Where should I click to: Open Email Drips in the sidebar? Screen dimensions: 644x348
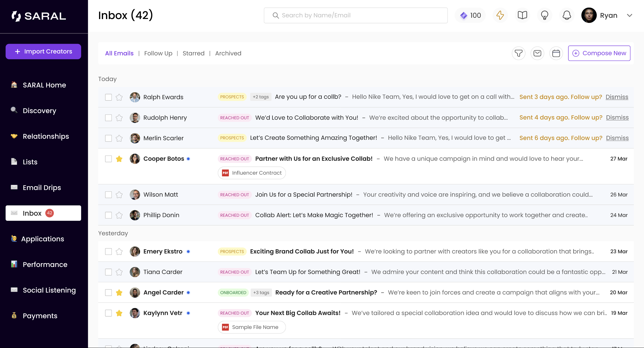pyautogui.click(x=43, y=188)
